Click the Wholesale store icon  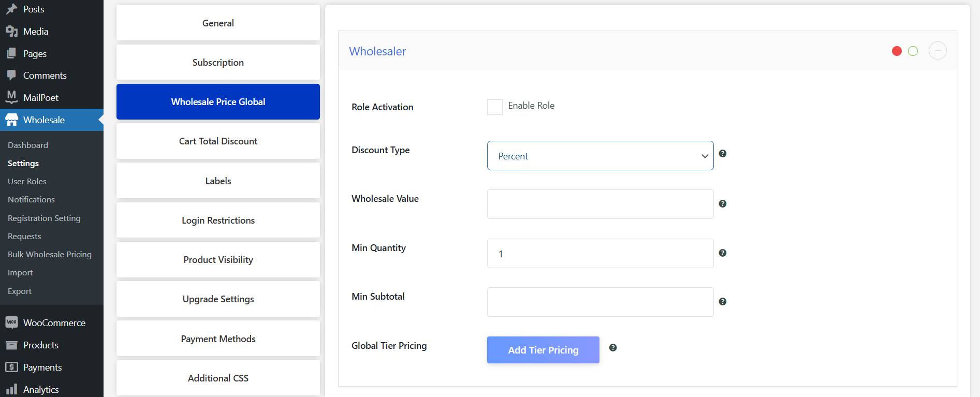11,120
